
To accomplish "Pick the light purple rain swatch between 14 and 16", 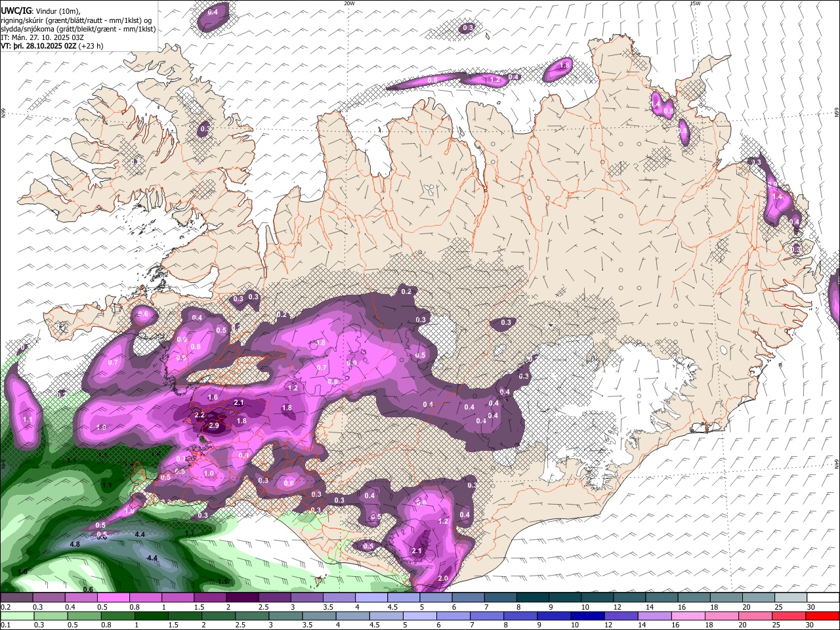I will (655, 616).
